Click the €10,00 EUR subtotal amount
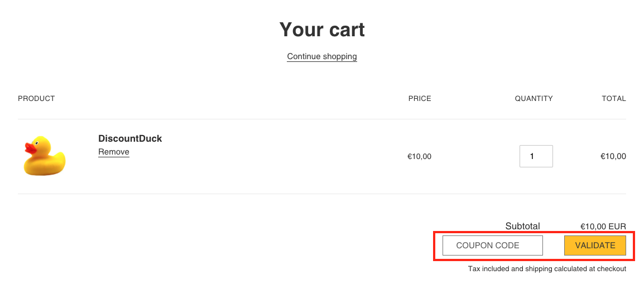This screenshot has width=644, height=289. (x=603, y=227)
